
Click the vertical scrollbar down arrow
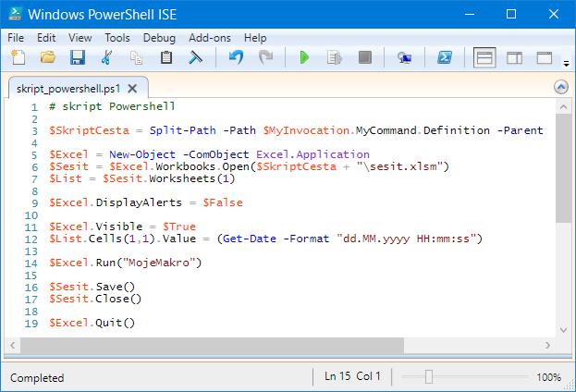click(x=563, y=330)
